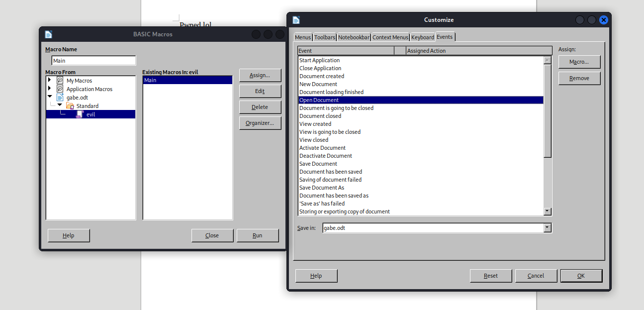The width and height of the screenshot is (644, 310).
Task: Select the View closed event
Action: click(421, 140)
